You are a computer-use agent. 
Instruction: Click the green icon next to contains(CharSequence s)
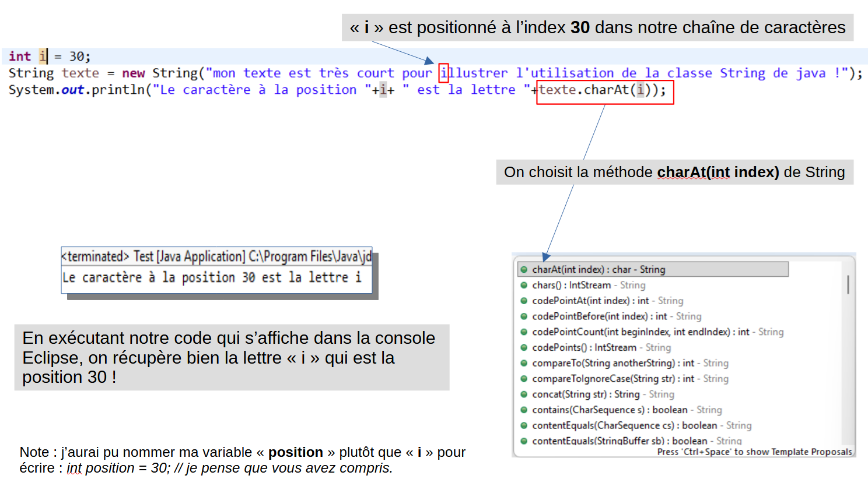[x=524, y=410]
